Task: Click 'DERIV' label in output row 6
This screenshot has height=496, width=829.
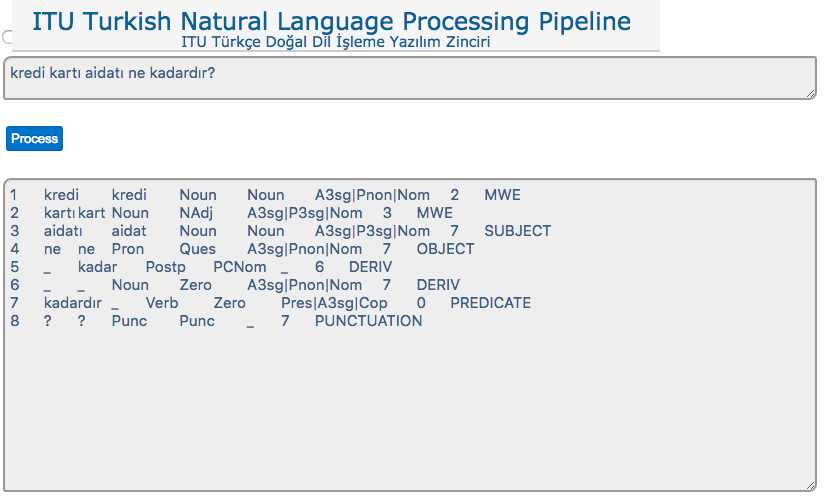Action: point(438,285)
